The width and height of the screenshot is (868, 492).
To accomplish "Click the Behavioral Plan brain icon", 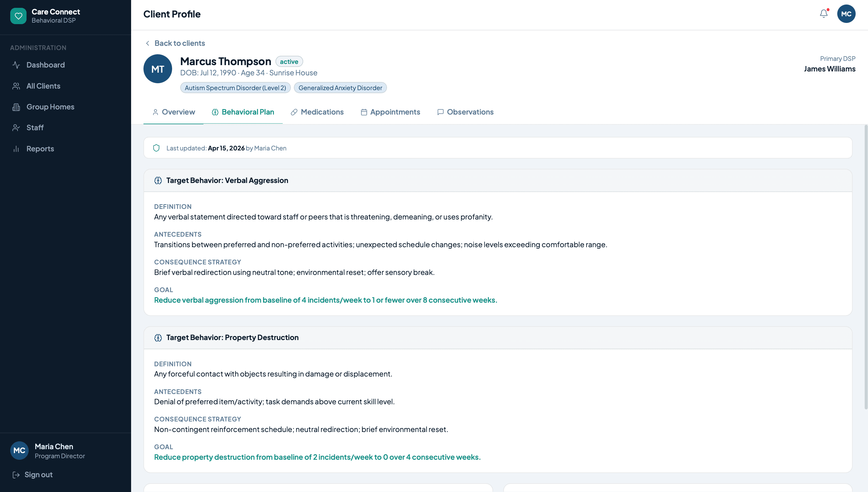I will [215, 112].
